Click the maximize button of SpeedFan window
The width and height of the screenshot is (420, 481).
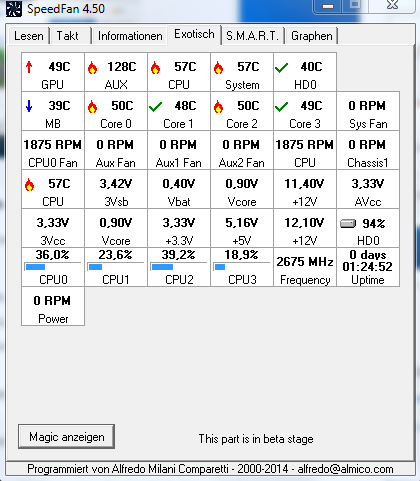coord(355,5)
